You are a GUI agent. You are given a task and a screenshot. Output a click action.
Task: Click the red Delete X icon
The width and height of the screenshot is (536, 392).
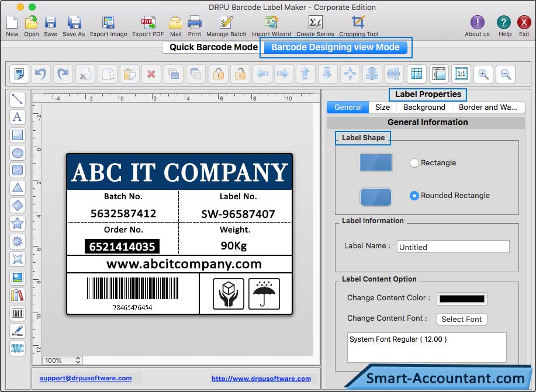coord(151,74)
